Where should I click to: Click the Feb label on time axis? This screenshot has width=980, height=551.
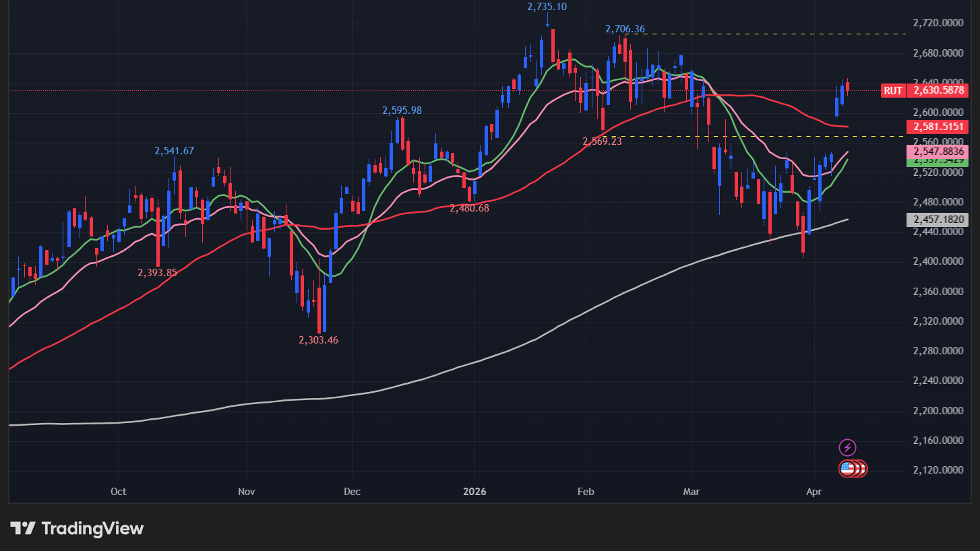pyautogui.click(x=586, y=492)
